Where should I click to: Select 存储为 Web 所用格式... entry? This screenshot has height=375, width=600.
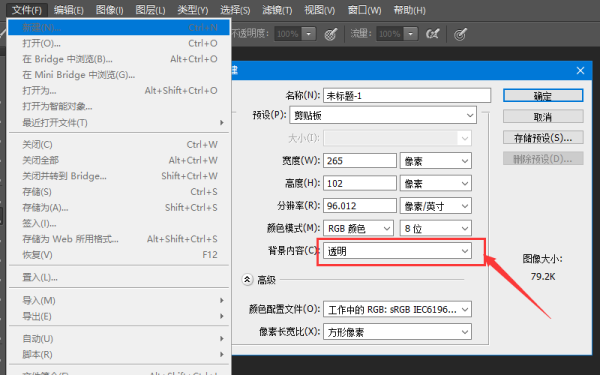click(x=119, y=239)
